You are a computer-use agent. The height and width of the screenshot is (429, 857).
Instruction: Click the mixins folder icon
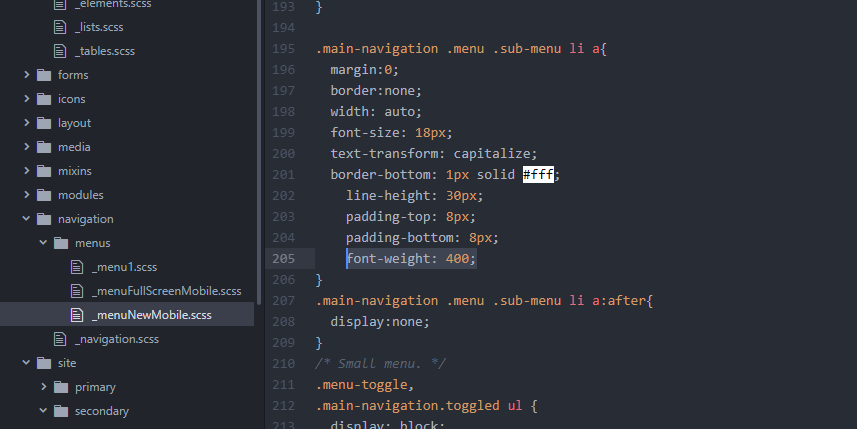(x=43, y=171)
